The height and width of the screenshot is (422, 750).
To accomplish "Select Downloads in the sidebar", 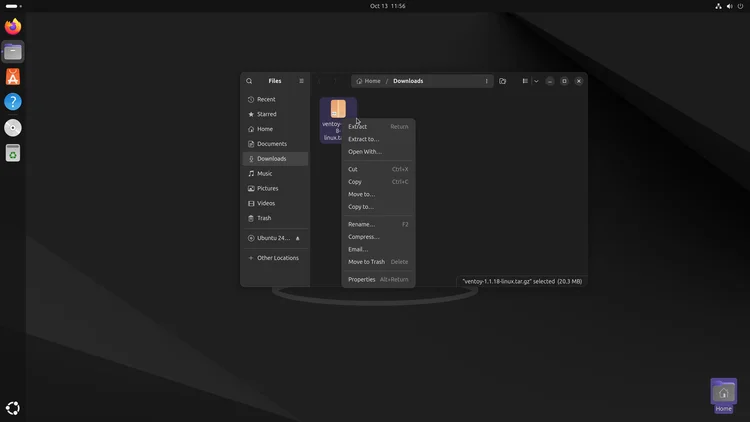I will tap(275, 159).
